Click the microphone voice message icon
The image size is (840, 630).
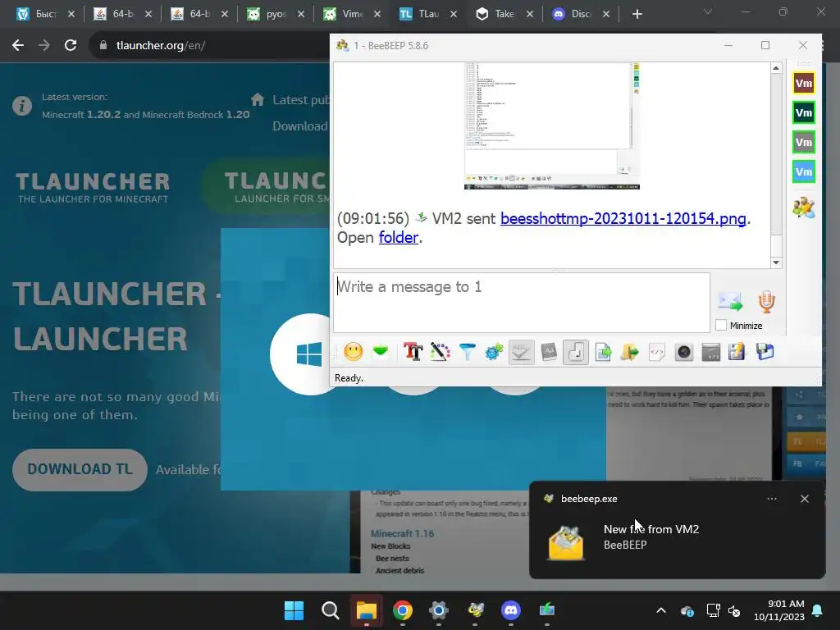[767, 302]
